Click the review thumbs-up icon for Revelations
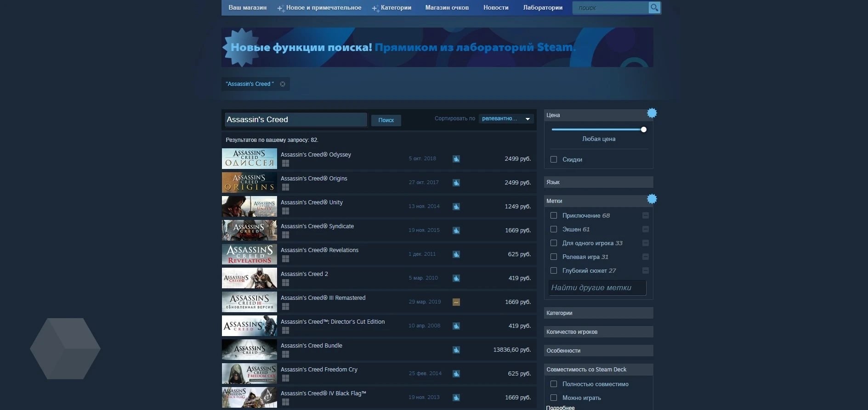 click(x=456, y=254)
